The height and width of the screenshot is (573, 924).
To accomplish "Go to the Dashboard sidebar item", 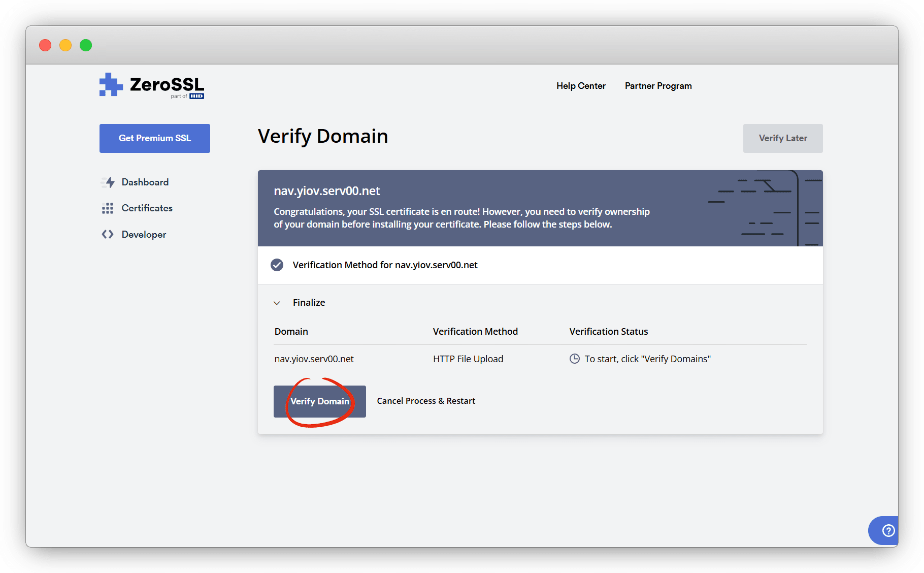I will pyautogui.click(x=145, y=182).
